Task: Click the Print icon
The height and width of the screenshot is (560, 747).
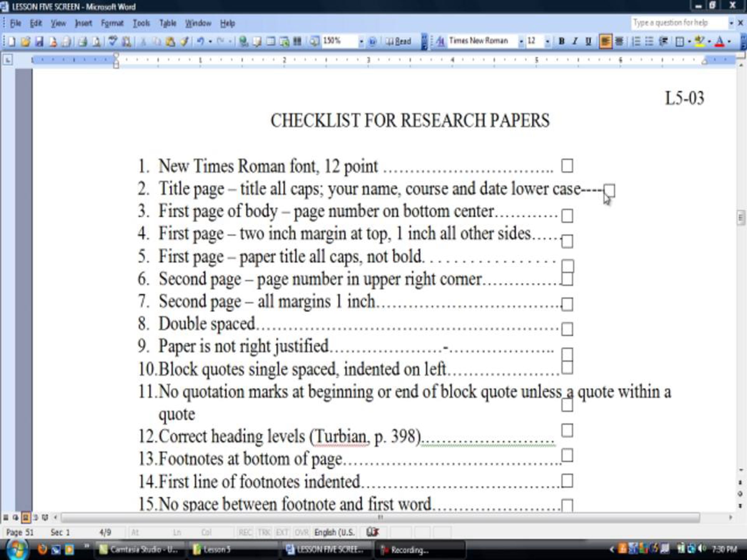Action: (x=82, y=41)
